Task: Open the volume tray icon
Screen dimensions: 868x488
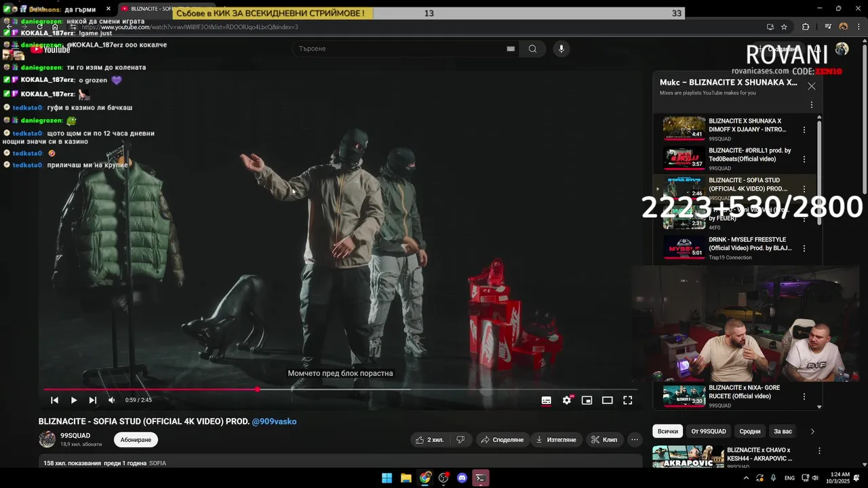Action: [815, 478]
